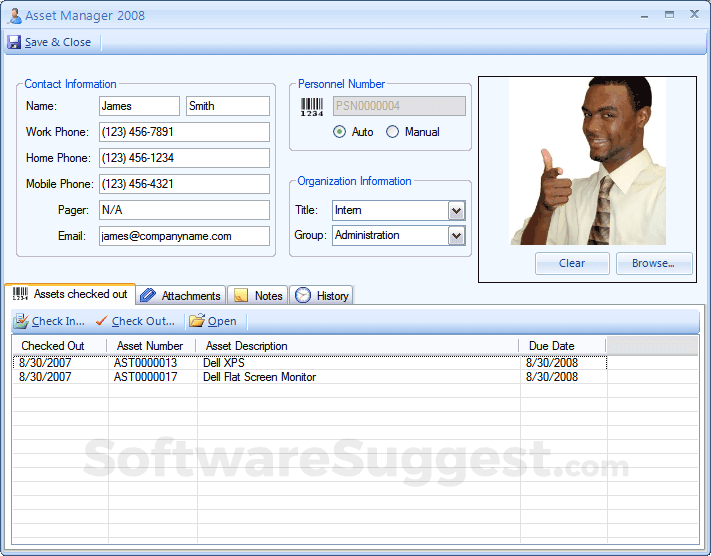This screenshot has width=711, height=556.
Task: Click the Asset Manager app icon in title bar
Action: pyautogui.click(x=15, y=16)
